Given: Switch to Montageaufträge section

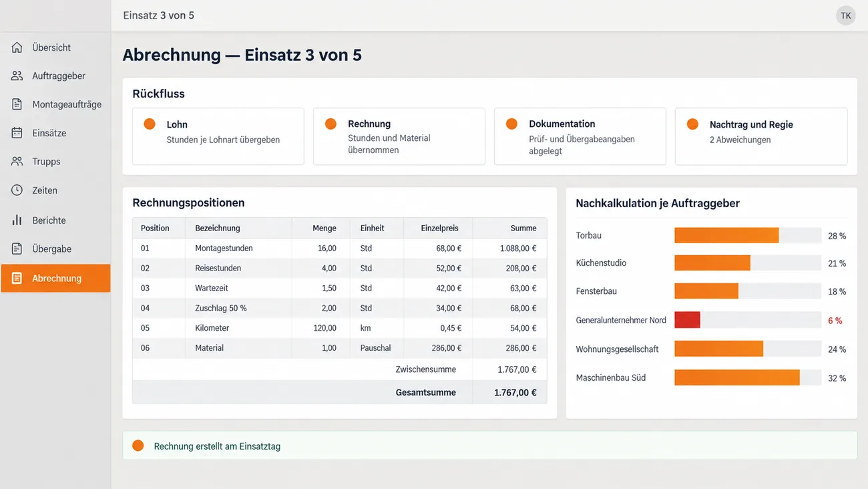Looking at the screenshot, I should (x=55, y=104).
